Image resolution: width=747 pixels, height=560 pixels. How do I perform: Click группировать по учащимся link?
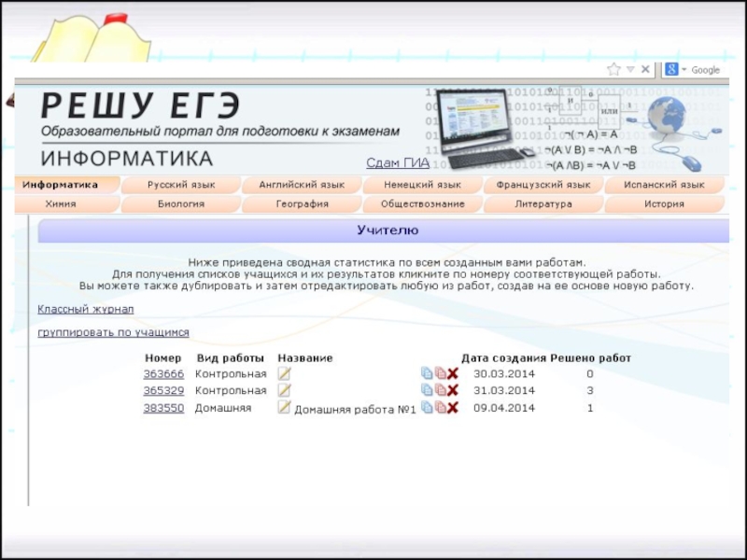[113, 332]
